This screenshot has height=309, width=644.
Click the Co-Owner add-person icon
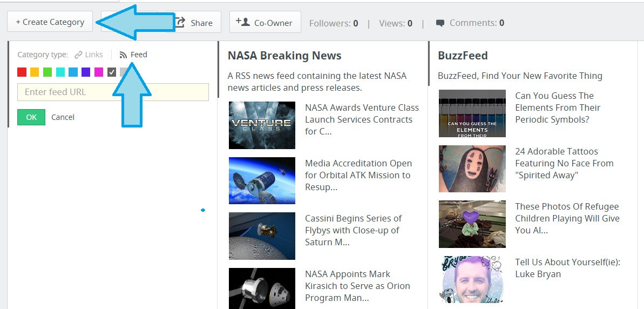pyautogui.click(x=243, y=22)
